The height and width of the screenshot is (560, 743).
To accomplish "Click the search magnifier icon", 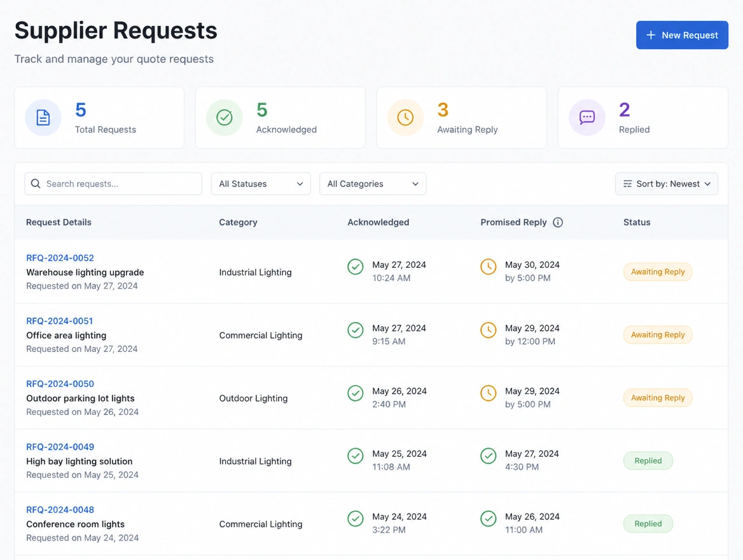I will 36,183.
